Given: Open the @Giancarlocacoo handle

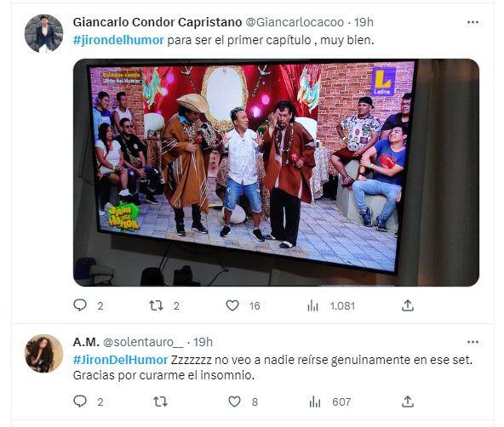Looking at the screenshot, I should click(295, 22).
